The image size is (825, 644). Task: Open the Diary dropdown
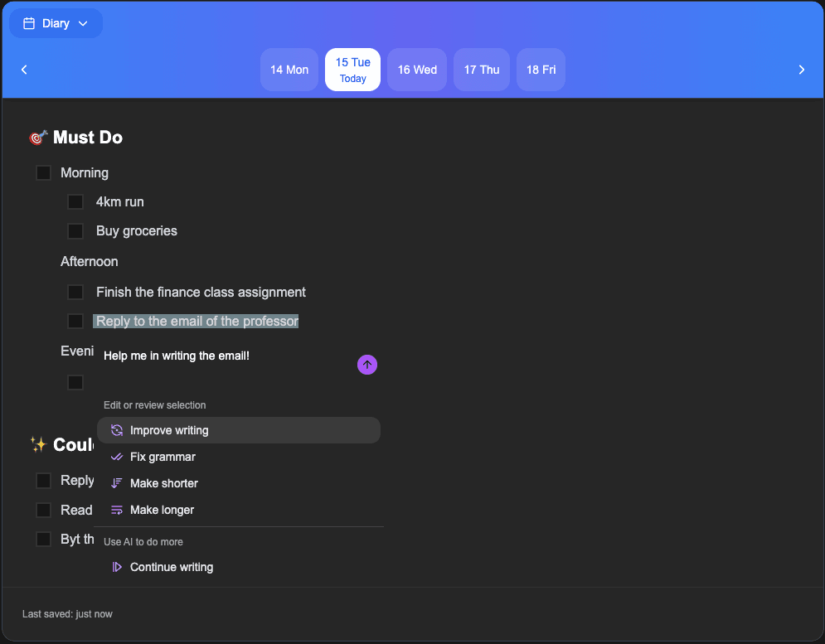click(x=55, y=23)
